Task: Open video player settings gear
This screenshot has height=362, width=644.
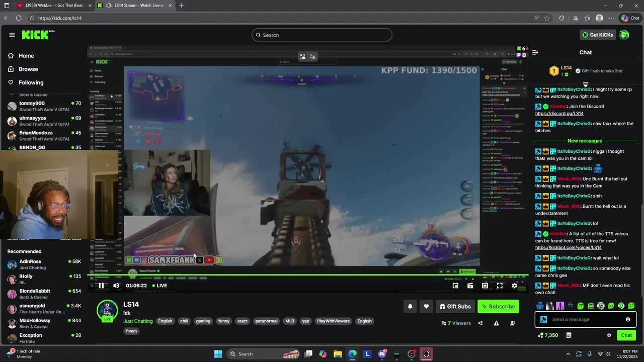Action: pyautogui.click(x=514, y=286)
